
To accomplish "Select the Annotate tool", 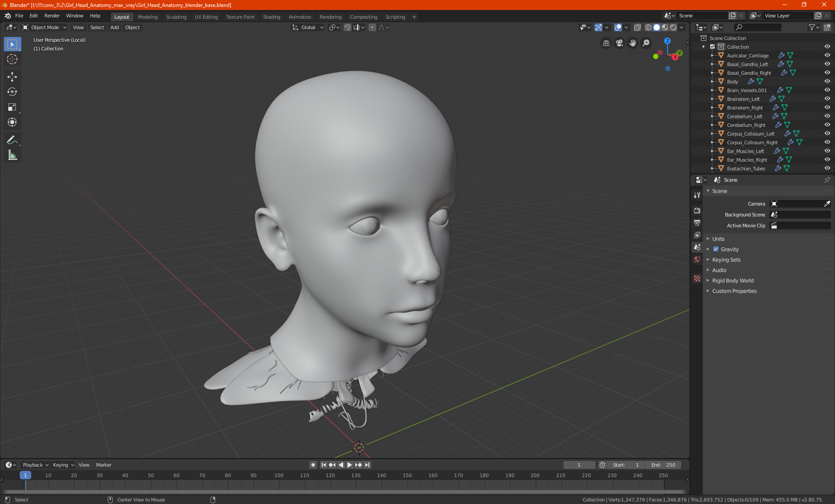I will [x=12, y=140].
